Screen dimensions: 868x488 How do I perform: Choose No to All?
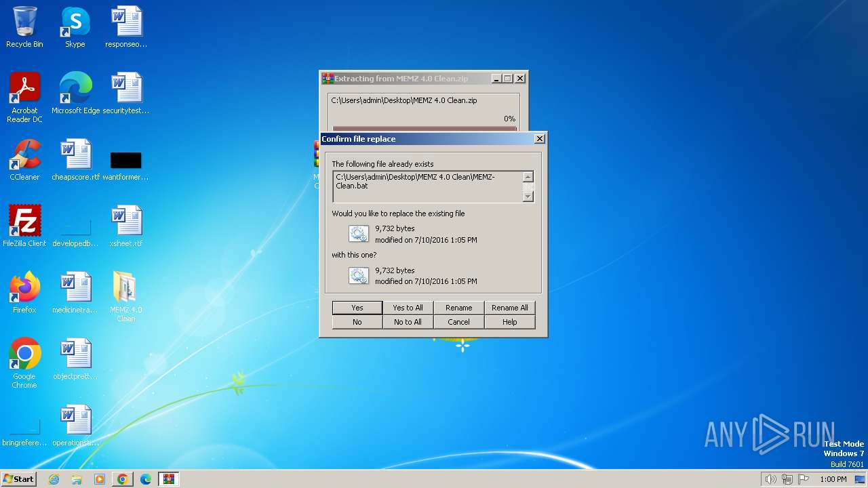coord(408,322)
